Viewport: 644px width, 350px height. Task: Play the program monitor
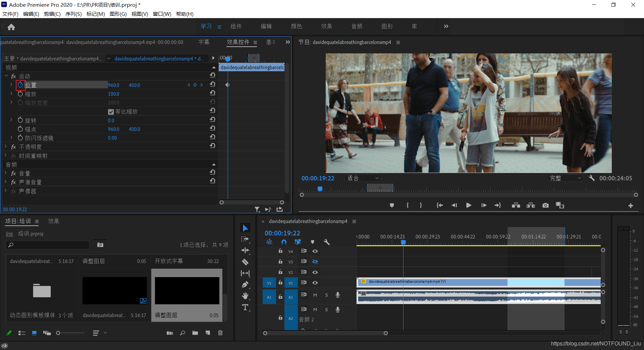[x=469, y=205]
